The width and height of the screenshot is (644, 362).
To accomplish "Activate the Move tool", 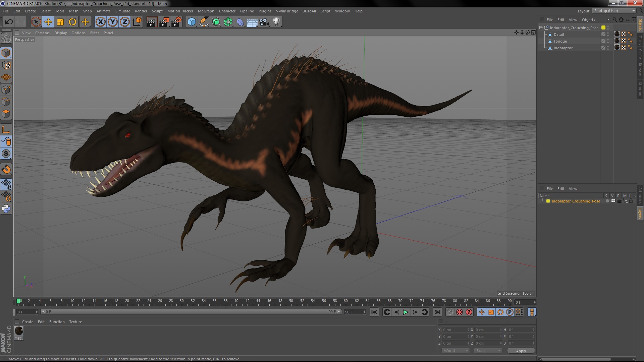I will 48,22.
